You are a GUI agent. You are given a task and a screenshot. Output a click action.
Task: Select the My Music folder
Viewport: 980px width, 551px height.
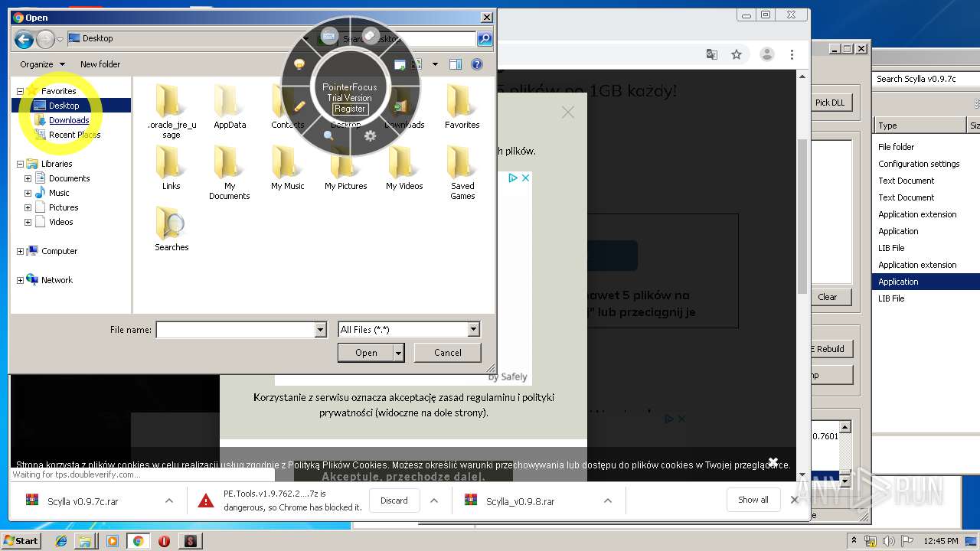click(x=288, y=168)
